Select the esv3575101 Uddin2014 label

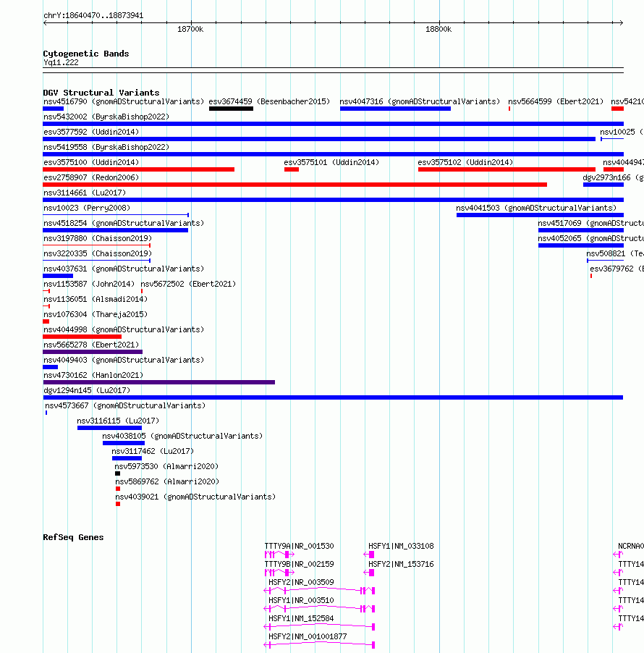point(331,162)
